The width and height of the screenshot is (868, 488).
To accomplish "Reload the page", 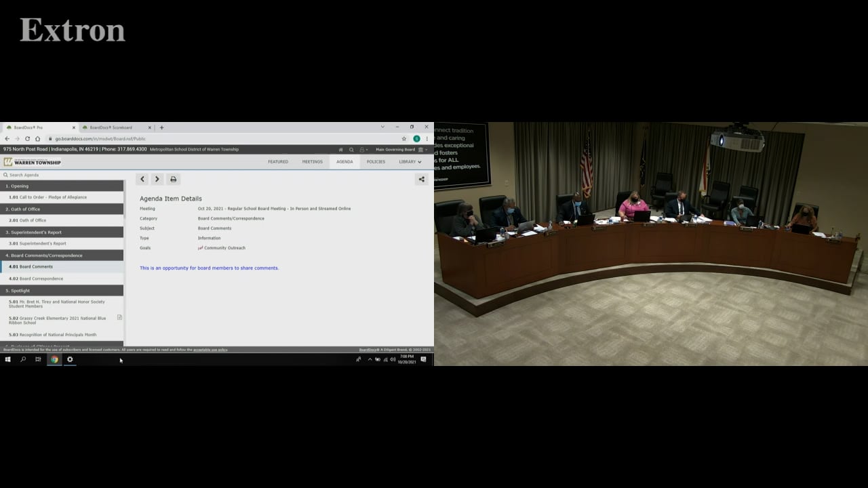I will 27,138.
